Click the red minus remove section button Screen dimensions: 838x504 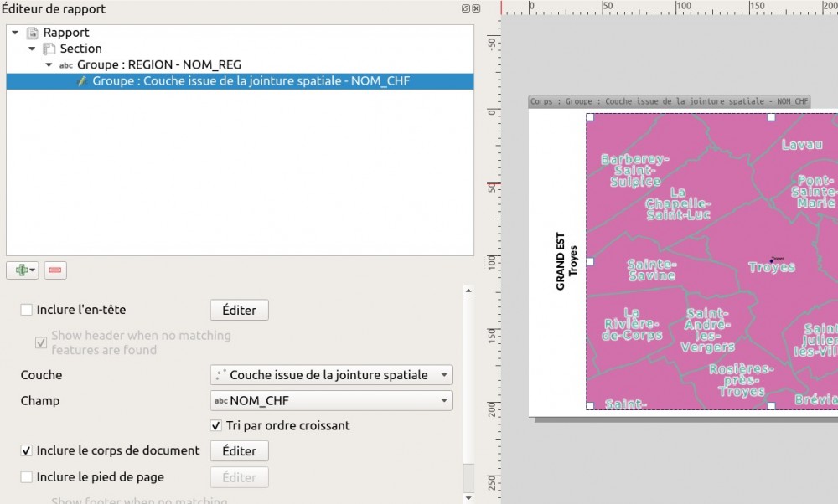coord(55,270)
